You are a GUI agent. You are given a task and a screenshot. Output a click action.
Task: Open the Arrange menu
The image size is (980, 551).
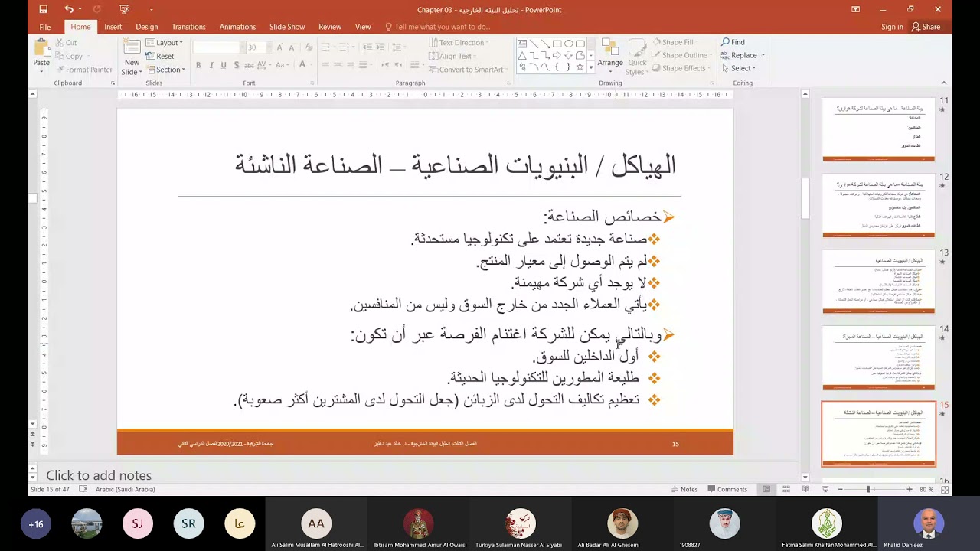tap(610, 57)
